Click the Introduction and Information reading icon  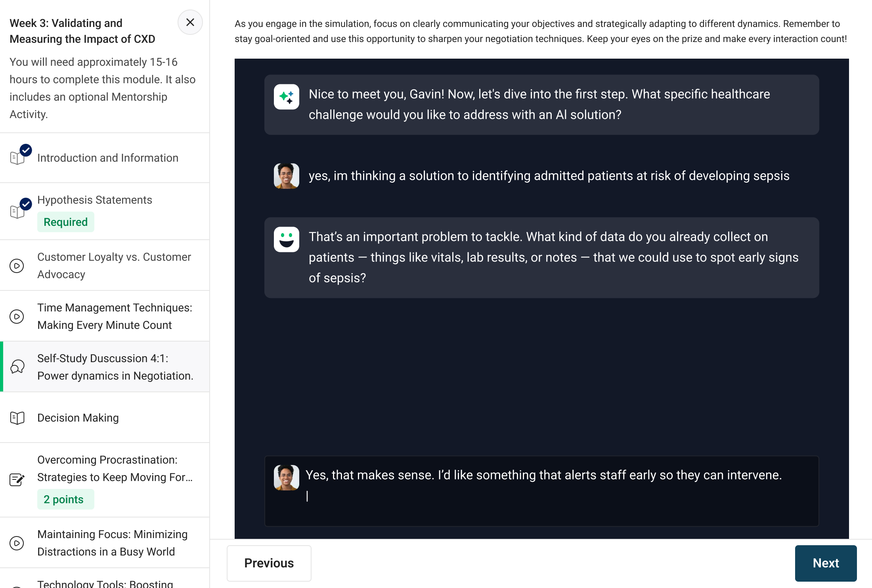[x=18, y=158]
